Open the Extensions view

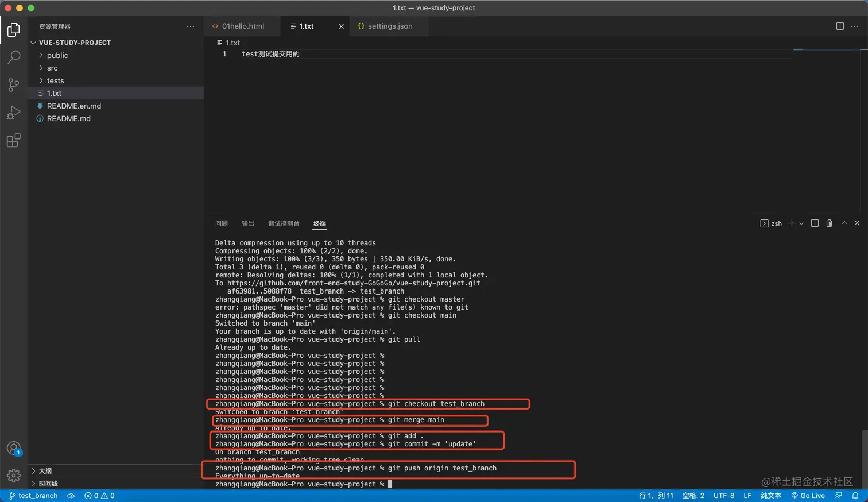click(14, 140)
